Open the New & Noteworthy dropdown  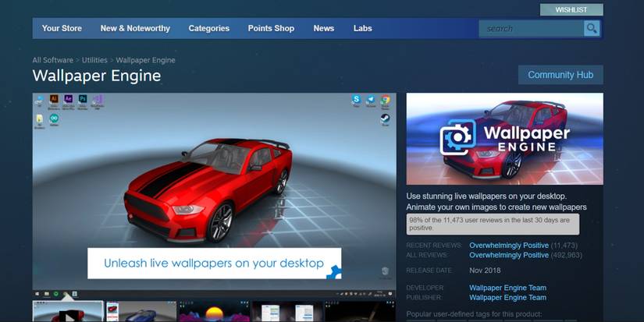pyautogui.click(x=135, y=28)
